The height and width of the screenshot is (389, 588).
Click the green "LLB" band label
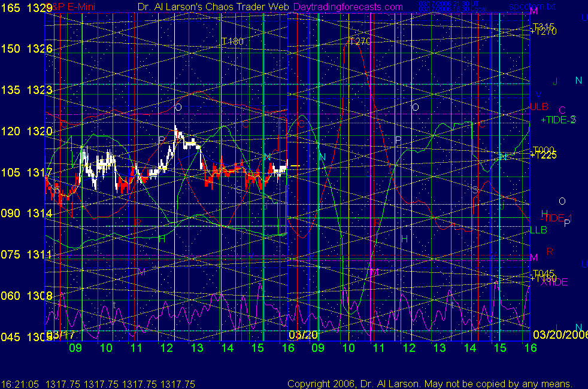click(x=539, y=230)
